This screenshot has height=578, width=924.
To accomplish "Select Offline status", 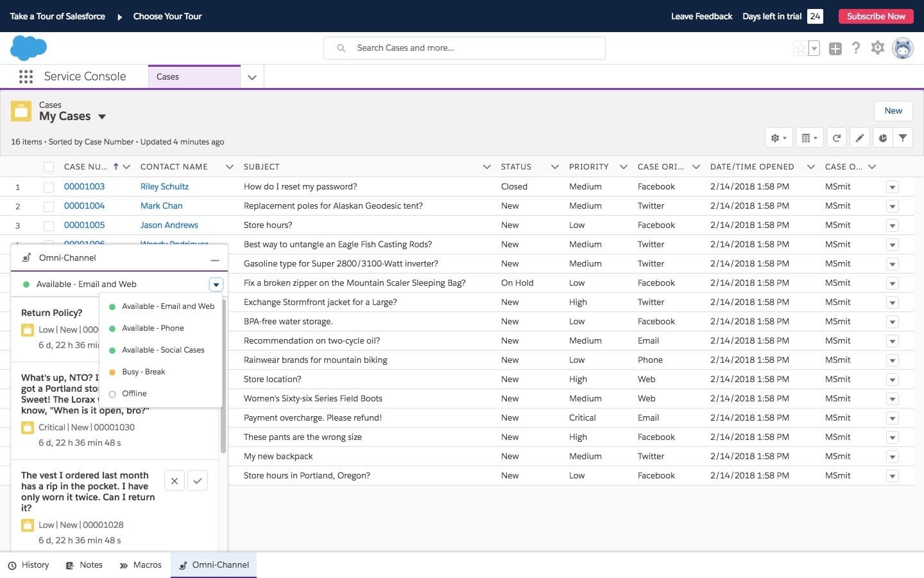I will [160, 394].
